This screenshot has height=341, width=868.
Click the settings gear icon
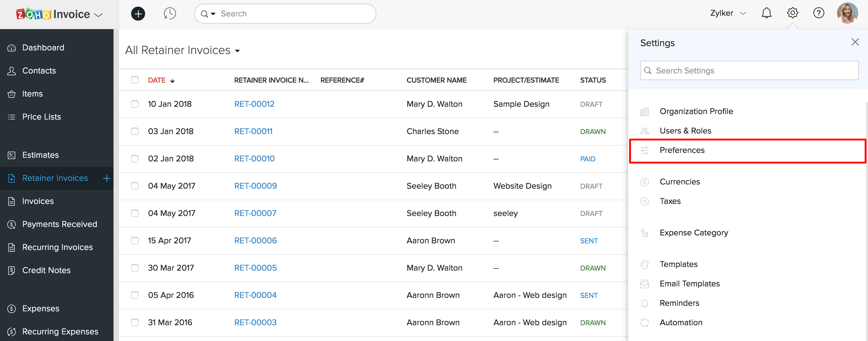(x=792, y=13)
